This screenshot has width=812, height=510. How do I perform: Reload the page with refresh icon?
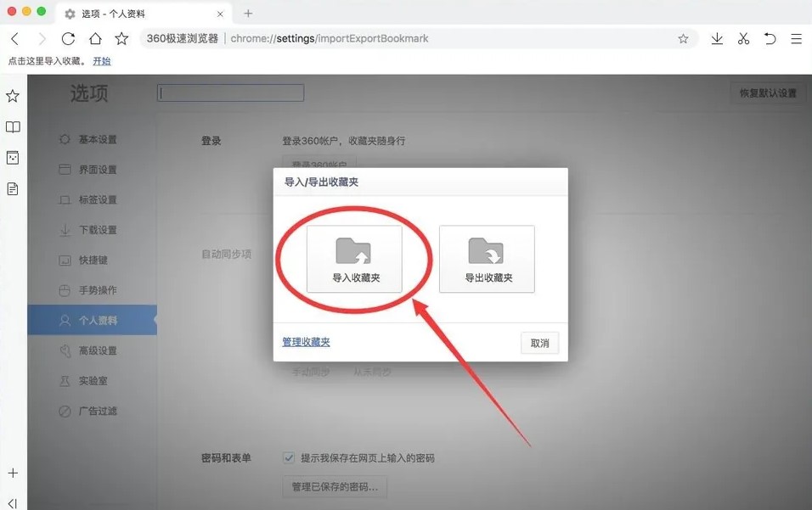tap(68, 39)
